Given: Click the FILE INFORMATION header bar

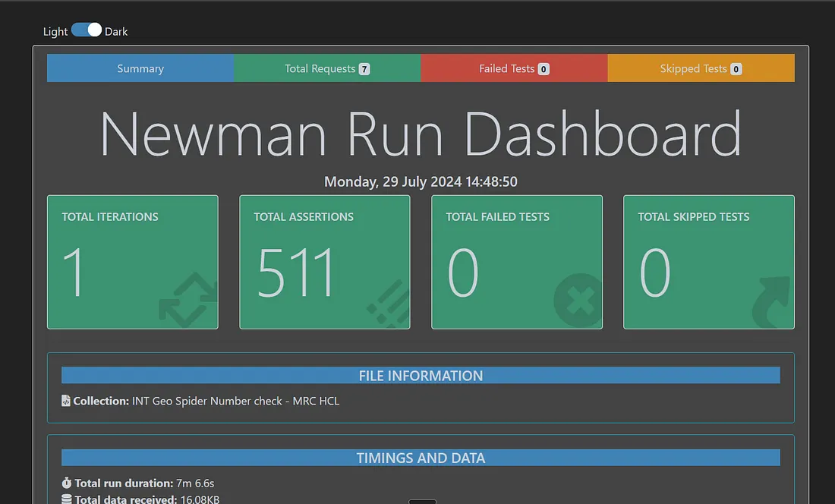Looking at the screenshot, I should [421, 375].
